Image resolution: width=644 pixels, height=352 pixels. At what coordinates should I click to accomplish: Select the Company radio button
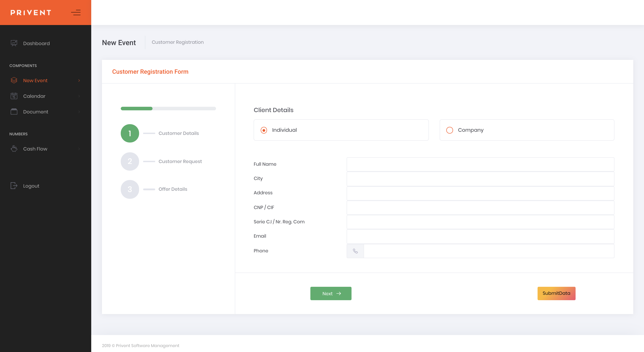point(449,130)
